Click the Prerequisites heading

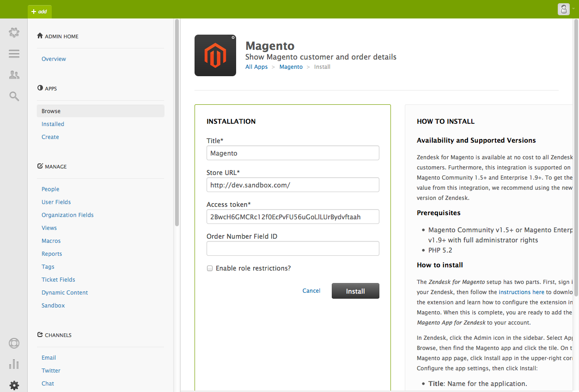(439, 213)
